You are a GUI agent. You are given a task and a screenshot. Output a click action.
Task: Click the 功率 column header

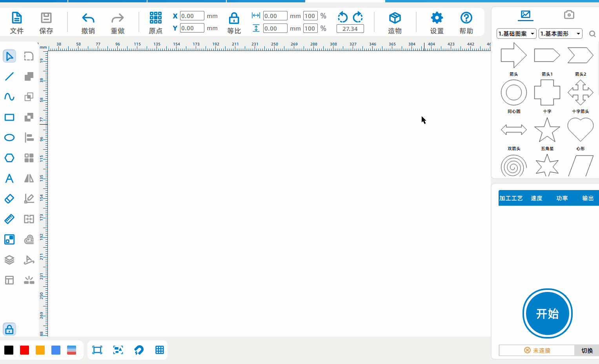[562, 198]
